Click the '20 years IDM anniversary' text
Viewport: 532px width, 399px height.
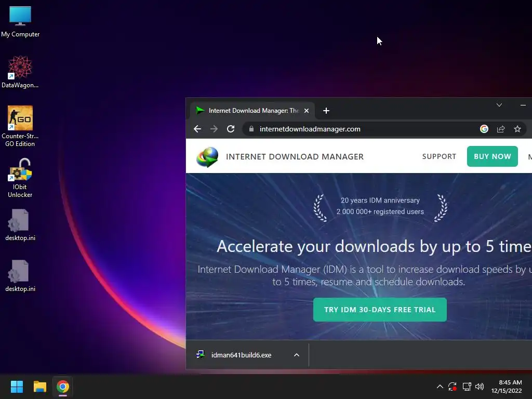(380, 201)
